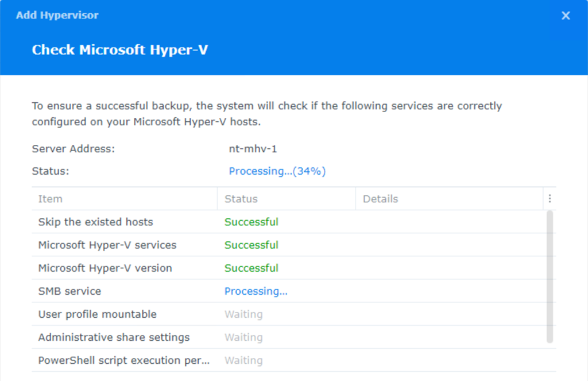Select the "Skip the existed hosts" row
Viewport: 588px width, 381px height.
coord(96,222)
